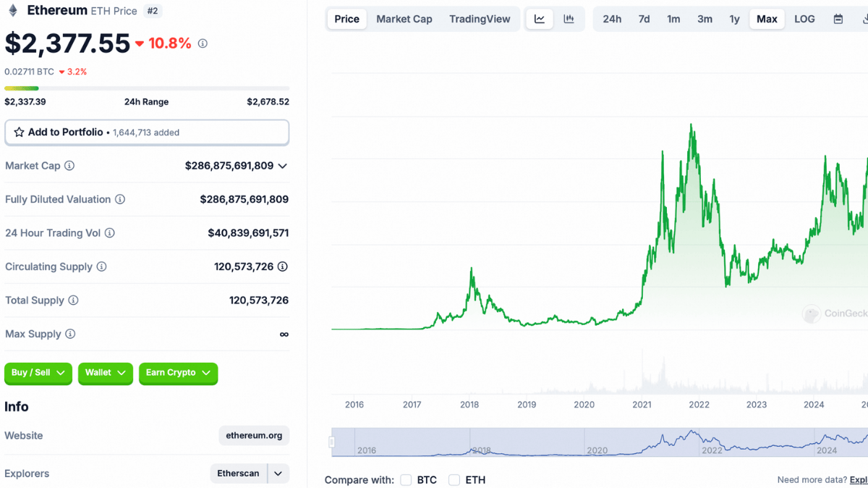Click the Add to Portfolio button
Image resolution: width=868 pixels, height=488 pixels.
(x=147, y=132)
